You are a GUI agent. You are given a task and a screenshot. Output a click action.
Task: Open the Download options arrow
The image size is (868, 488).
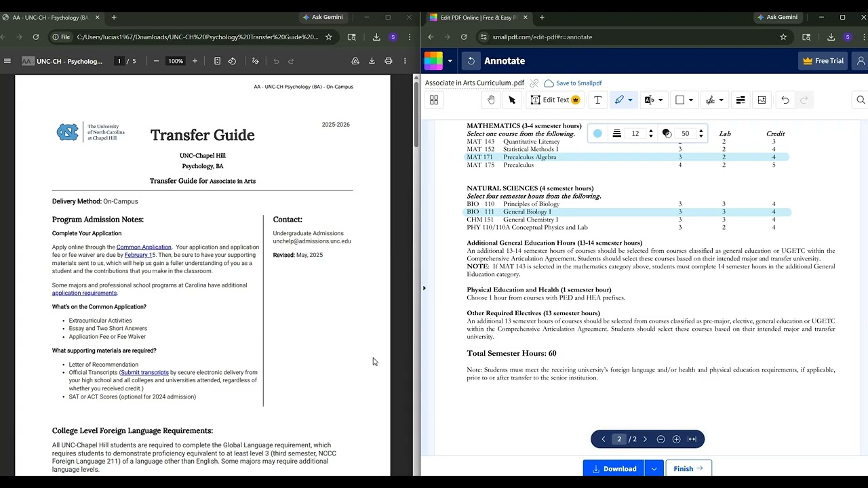pyautogui.click(x=654, y=468)
